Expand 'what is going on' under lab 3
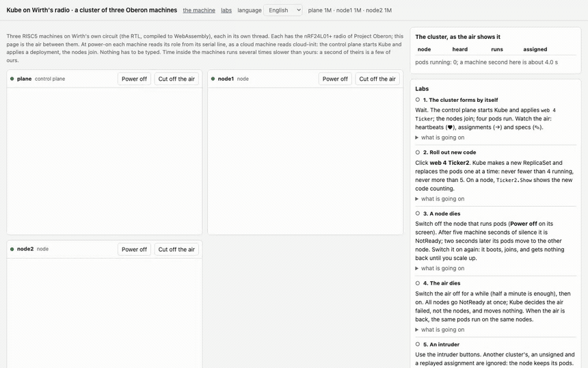588x368 pixels. point(440,269)
